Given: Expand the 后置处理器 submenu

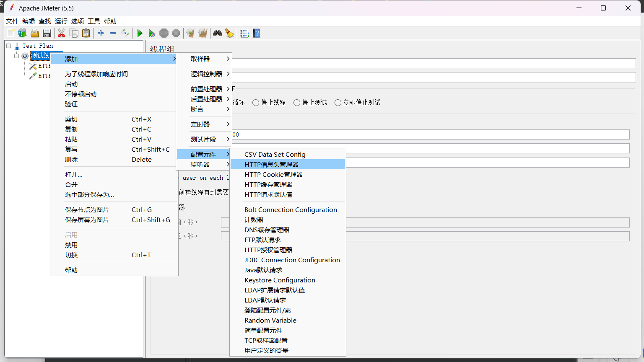Looking at the screenshot, I should (204, 99).
